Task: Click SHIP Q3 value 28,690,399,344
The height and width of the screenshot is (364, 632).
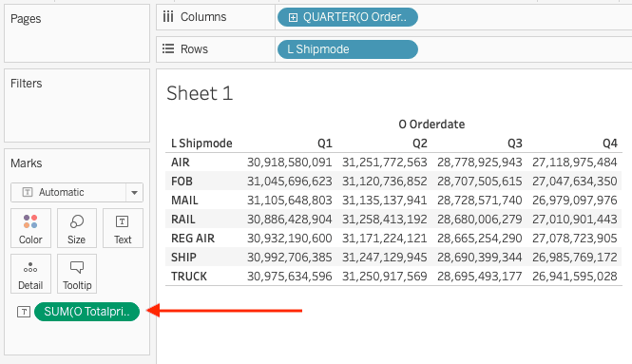Action: (x=480, y=258)
